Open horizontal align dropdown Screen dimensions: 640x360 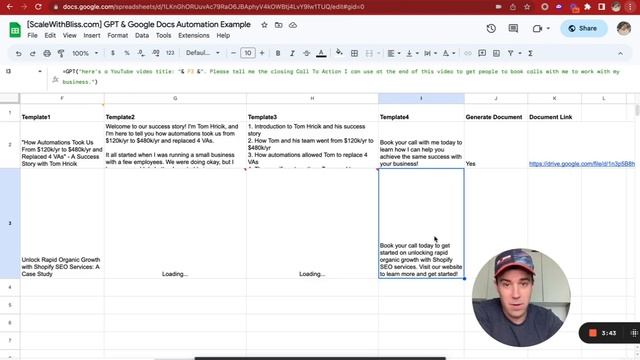point(393,53)
